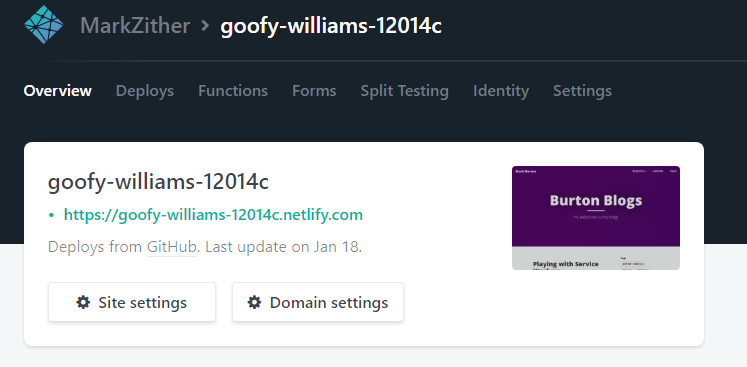Image resolution: width=747 pixels, height=367 pixels.
Task: Click the breadcrumb chevron arrow after MarkZither
Action: click(205, 25)
